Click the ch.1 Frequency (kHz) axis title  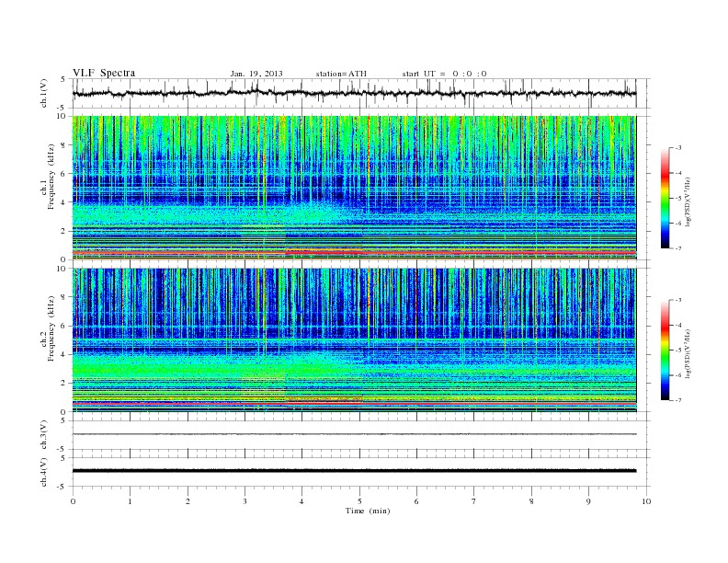(x=48, y=177)
